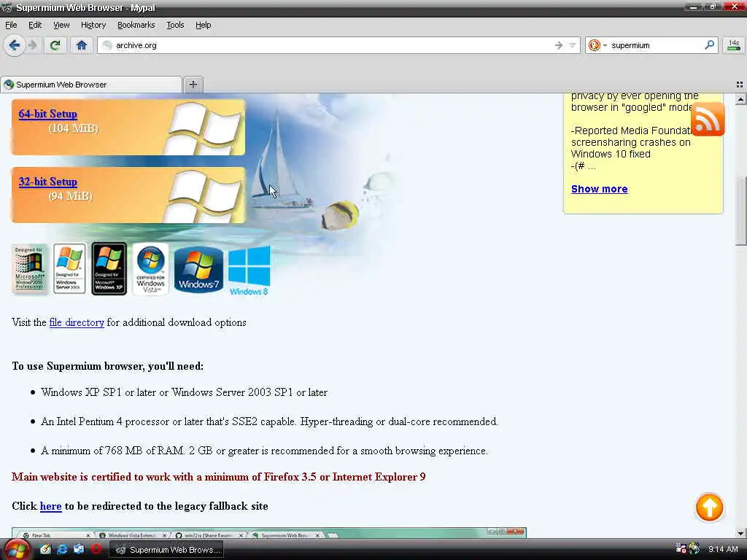Open a new tab with plus button
The width and height of the screenshot is (747, 560).
(193, 85)
